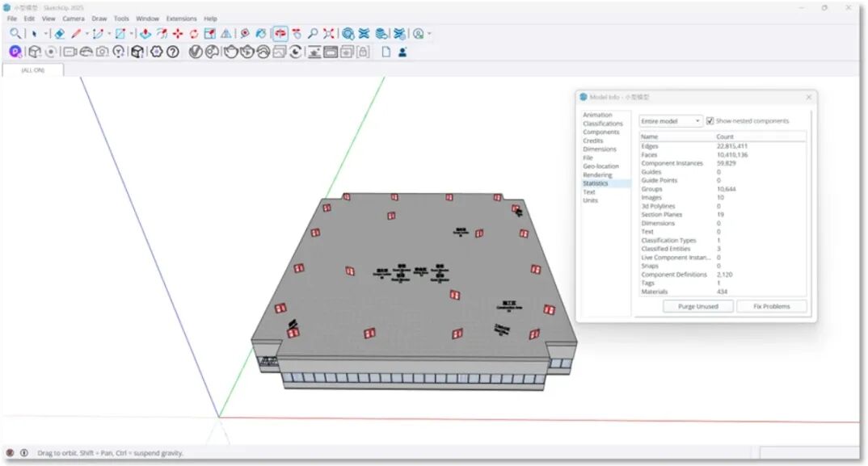
Task: Open the Entire model dropdown
Action: 671,121
